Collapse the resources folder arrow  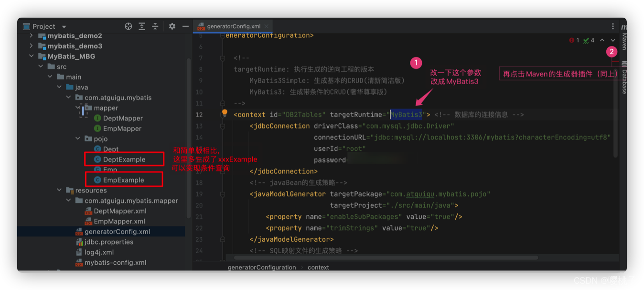click(x=59, y=190)
